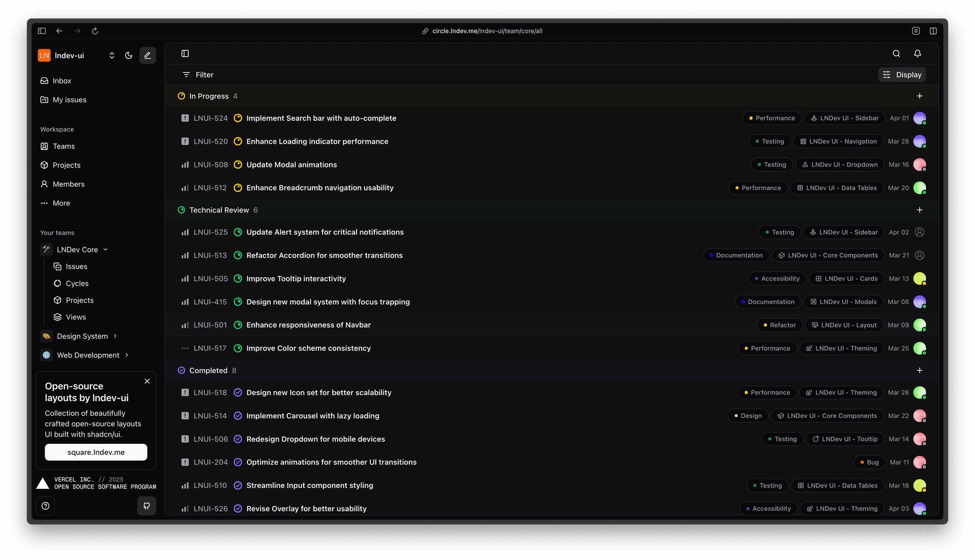Go to Cycles under LNDev Core
Image resolution: width=975 pixels, height=560 pixels.
pyautogui.click(x=77, y=283)
